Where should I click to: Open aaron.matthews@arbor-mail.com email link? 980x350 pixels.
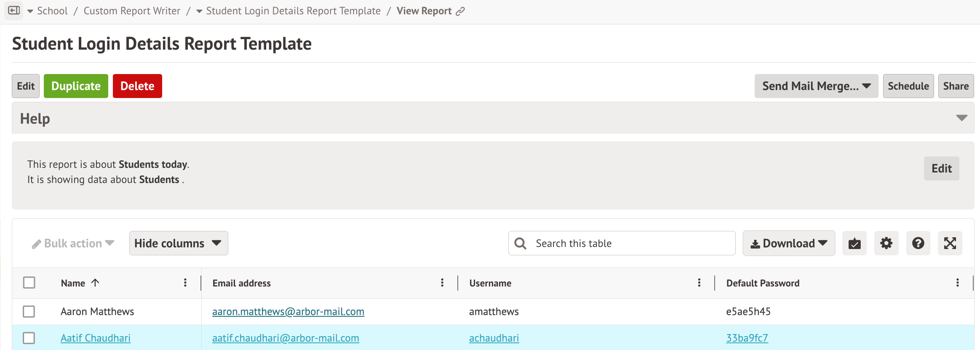point(288,312)
